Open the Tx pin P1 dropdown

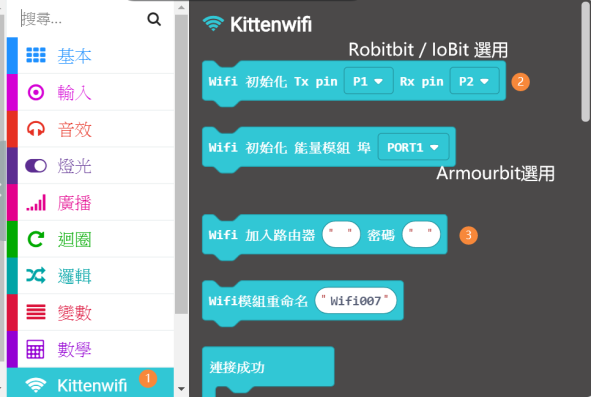click(368, 81)
